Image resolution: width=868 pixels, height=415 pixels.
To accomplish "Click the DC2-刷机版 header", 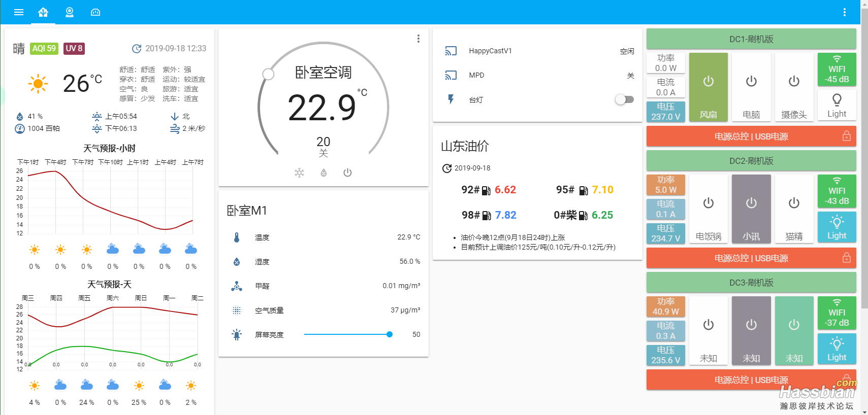I will tap(751, 160).
